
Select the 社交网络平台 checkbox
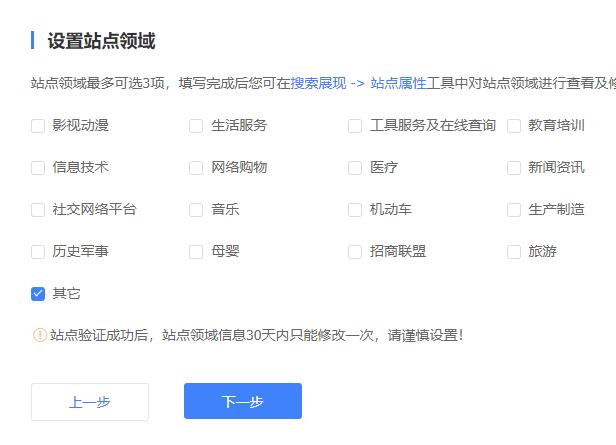[38, 210]
